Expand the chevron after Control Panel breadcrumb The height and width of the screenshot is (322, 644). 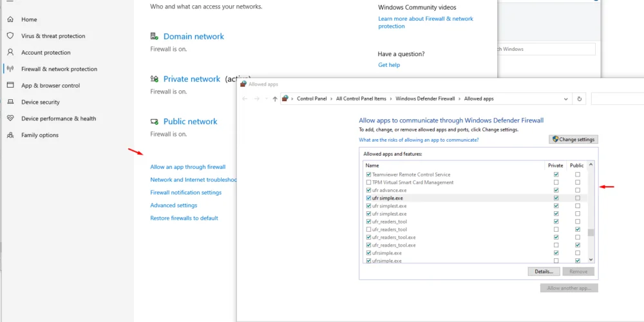(332, 99)
